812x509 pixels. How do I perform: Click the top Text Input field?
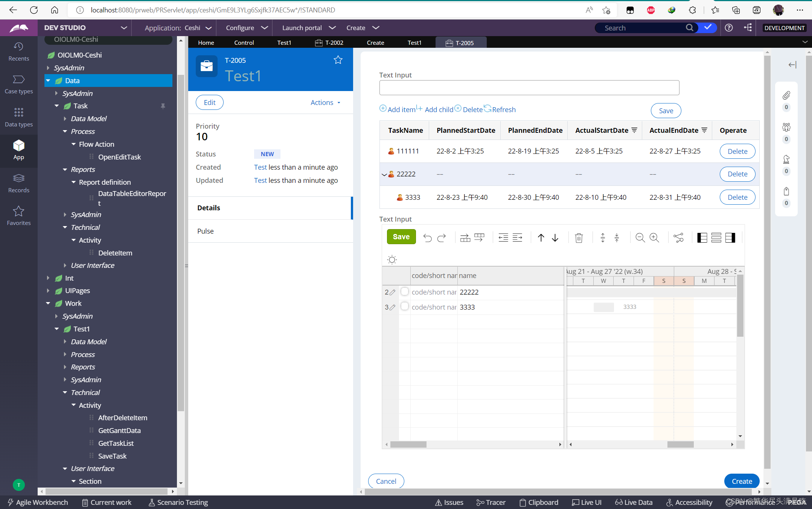pyautogui.click(x=529, y=88)
